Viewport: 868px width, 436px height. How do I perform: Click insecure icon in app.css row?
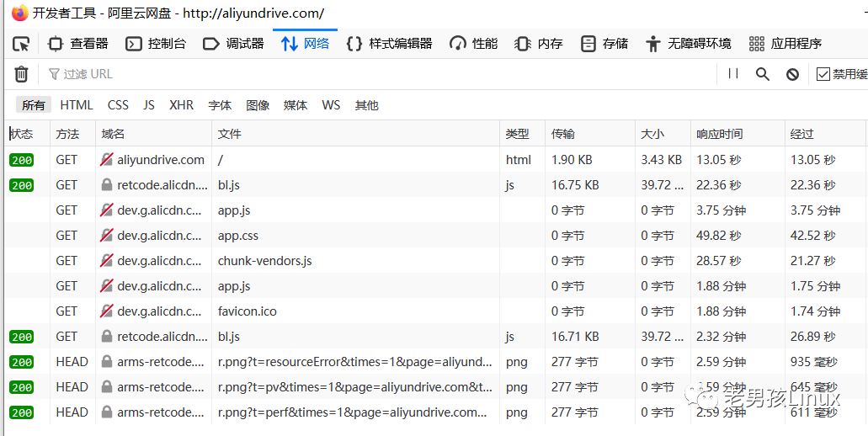(x=107, y=236)
